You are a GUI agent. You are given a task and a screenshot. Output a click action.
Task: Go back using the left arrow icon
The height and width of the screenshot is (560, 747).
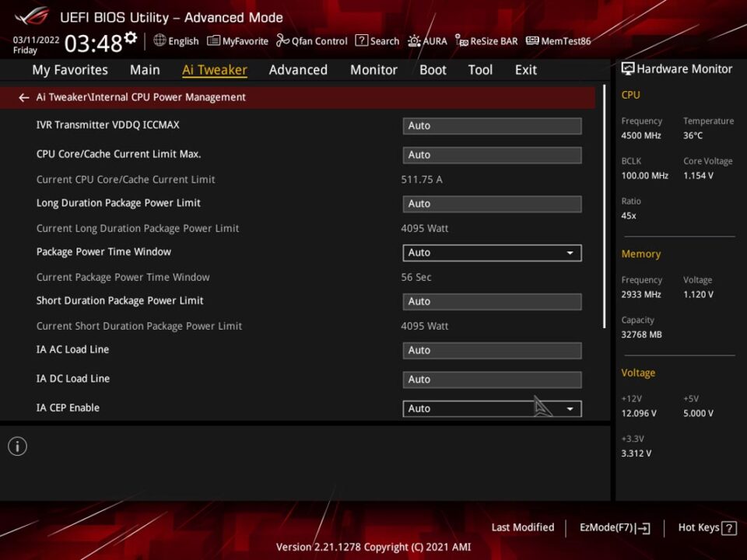click(23, 98)
